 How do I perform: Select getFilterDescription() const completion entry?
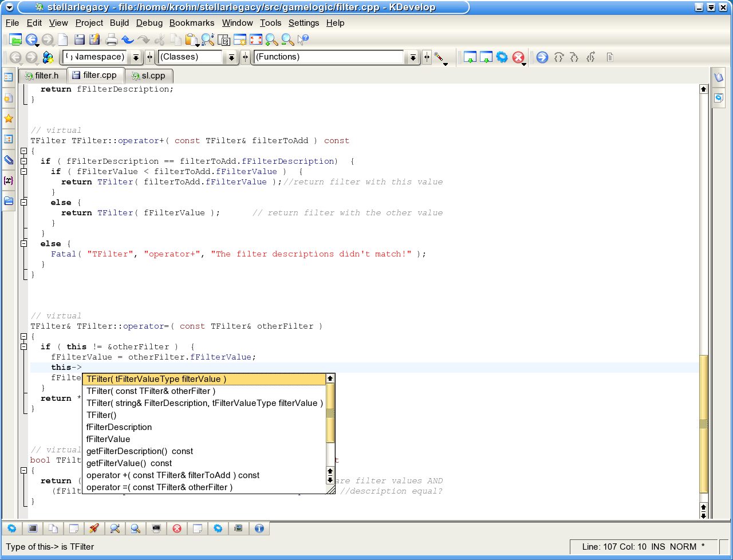[139, 451]
